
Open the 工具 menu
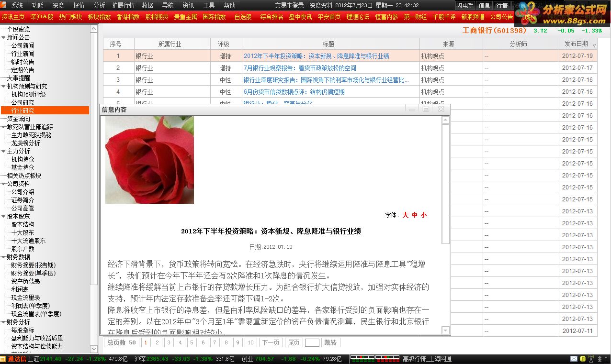(x=209, y=5)
